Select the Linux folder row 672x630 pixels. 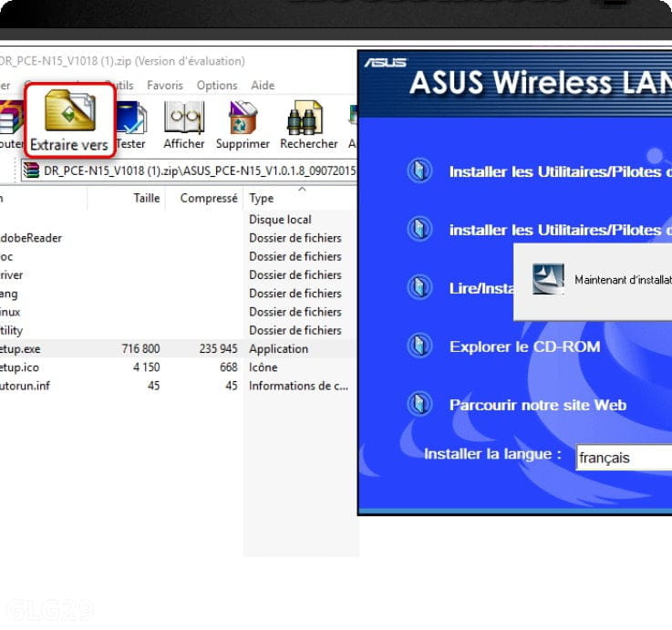click(x=179, y=312)
